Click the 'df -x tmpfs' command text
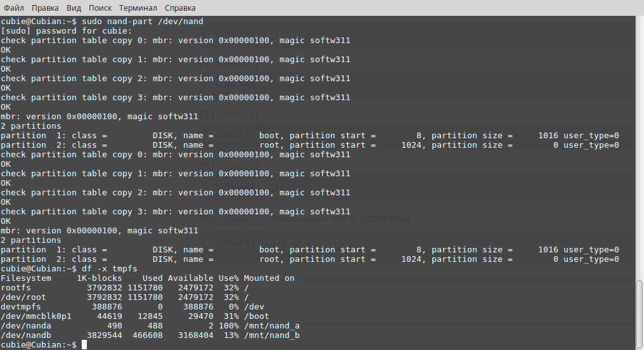 point(110,269)
